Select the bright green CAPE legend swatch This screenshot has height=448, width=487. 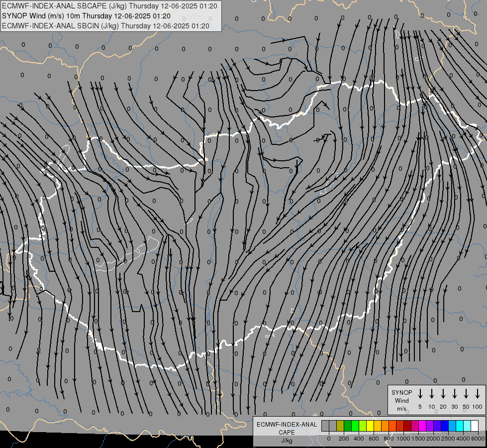pos(355,426)
